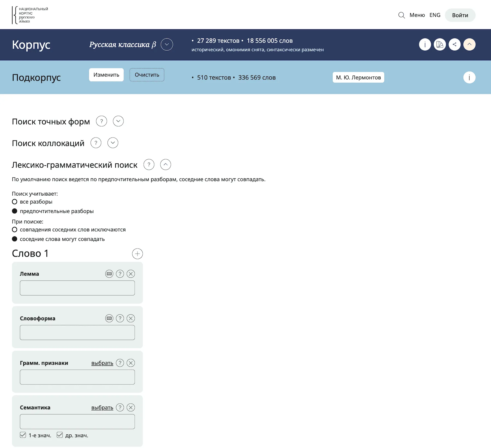Screen dimensions: 491x448
Task: Open help for Семантика field
Action: pyautogui.click(x=120, y=408)
